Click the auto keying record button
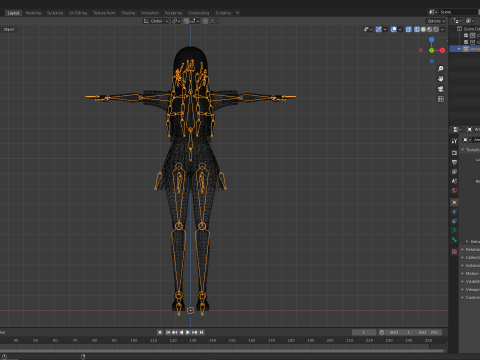Image resolution: width=480 pixels, height=360 pixels. [x=160, y=332]
